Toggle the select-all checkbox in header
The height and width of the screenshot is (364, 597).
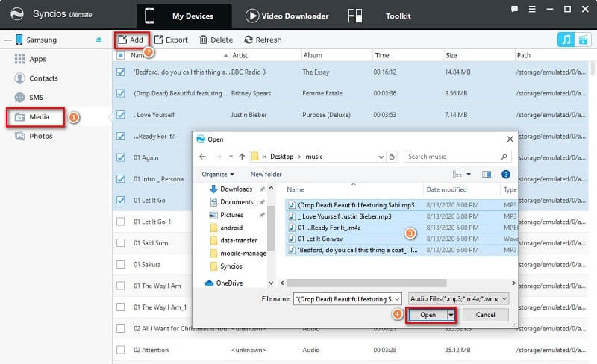121,56
